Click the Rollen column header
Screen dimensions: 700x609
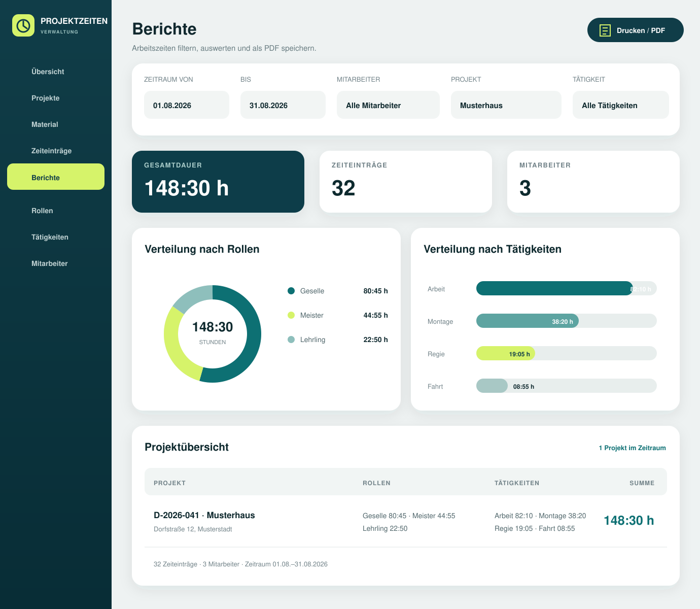point(376,483)
